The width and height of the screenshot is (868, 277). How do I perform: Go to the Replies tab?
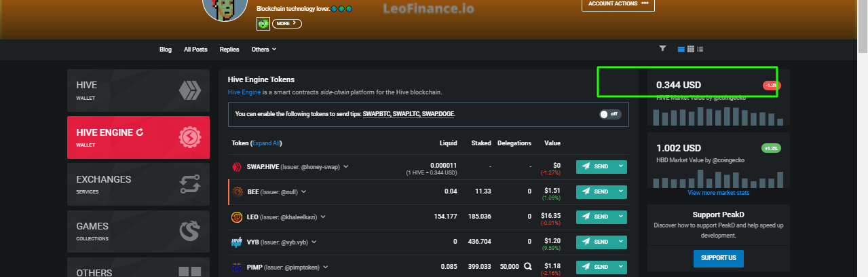[x=229, y=49]
